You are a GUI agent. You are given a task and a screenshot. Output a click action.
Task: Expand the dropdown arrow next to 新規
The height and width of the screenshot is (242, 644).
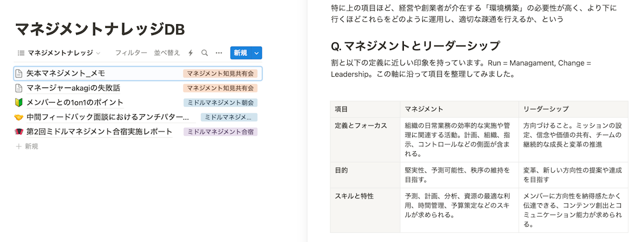[257, 53]
